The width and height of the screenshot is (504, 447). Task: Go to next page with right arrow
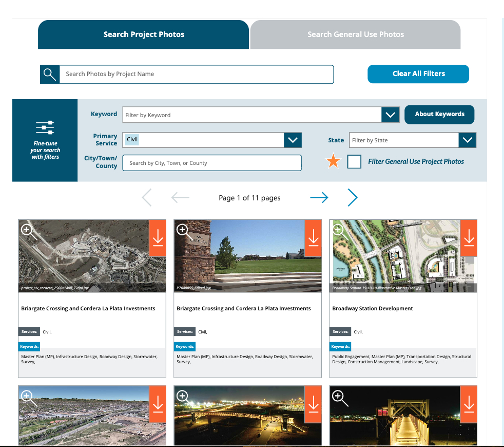[x=319, y=198]
